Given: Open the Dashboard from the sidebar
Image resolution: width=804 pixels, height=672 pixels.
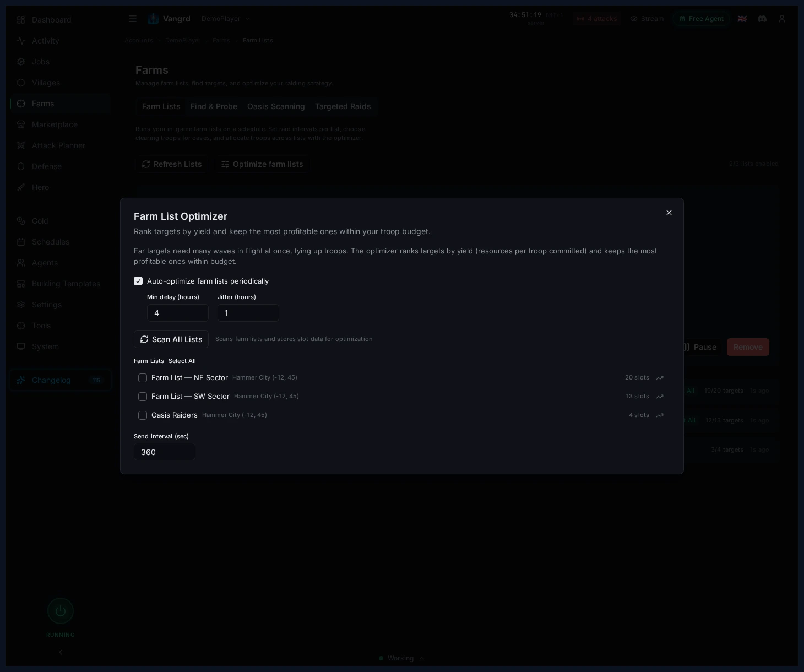Looking at the screenshot, I should (x=51, y=20).
